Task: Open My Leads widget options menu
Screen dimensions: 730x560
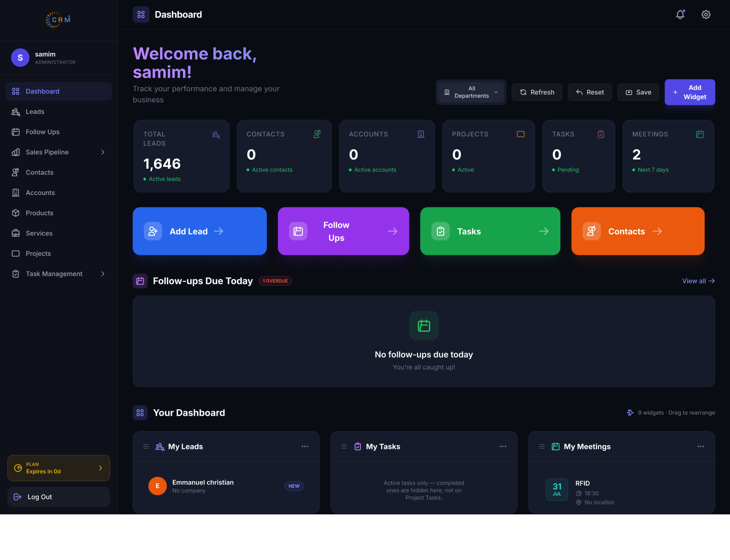Action: point(305,447)
